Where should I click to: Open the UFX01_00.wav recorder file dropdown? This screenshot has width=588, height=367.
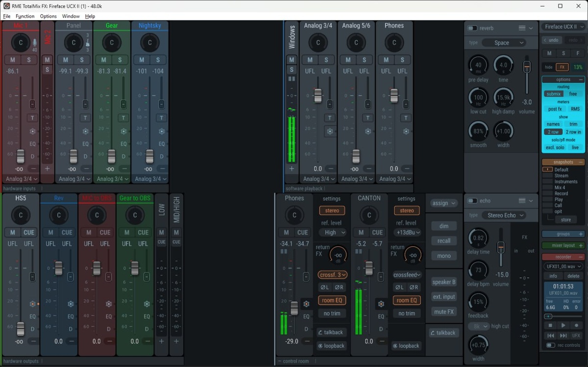coord(563,266)
